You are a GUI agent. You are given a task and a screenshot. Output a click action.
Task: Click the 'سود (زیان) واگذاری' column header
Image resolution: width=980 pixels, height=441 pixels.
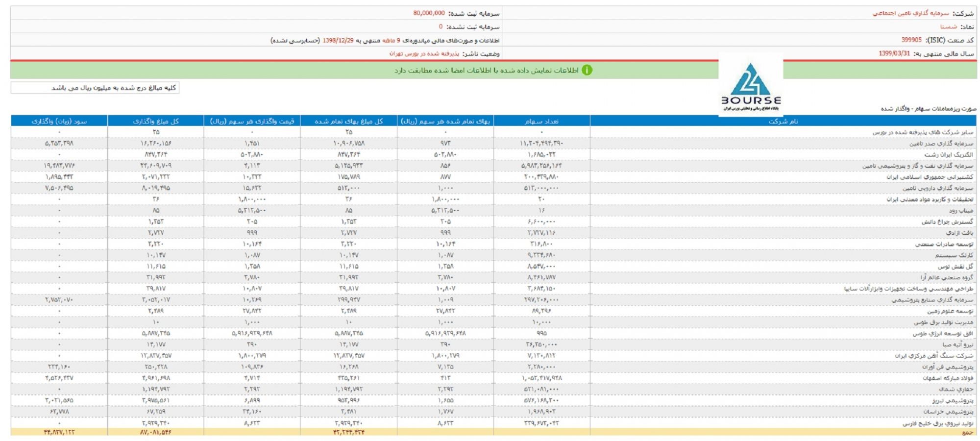coord(59,121)
